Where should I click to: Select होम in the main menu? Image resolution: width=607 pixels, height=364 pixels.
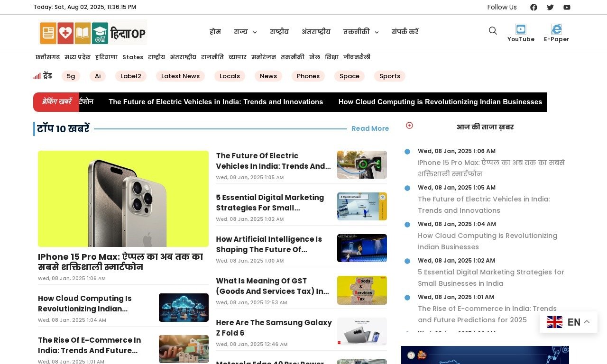click(x=215, y=31)
